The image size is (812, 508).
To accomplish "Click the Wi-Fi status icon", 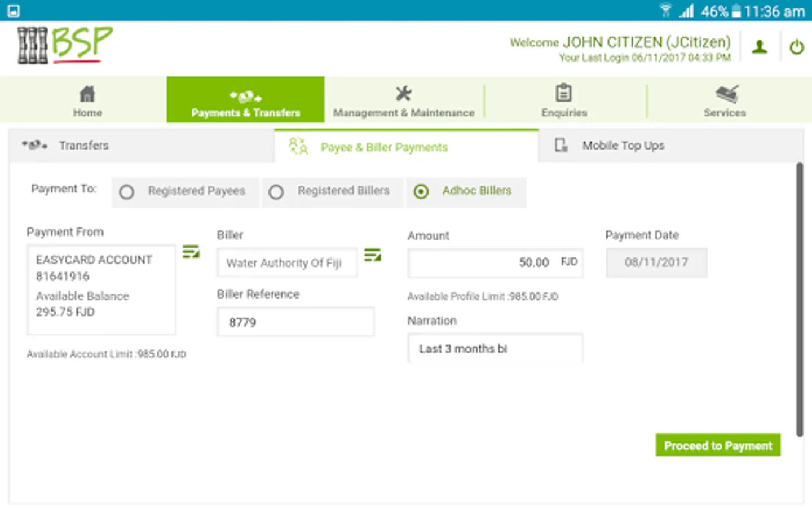I will (665, 11).
